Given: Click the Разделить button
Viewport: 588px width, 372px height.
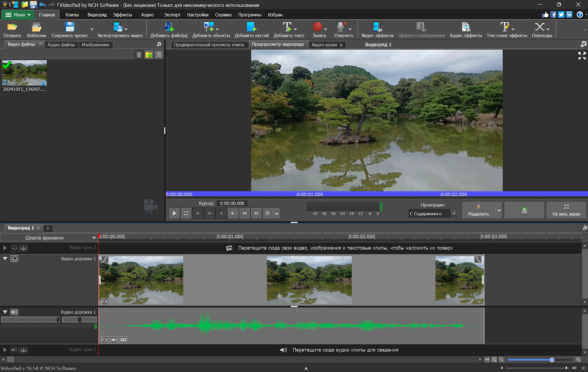Looking at the screenshot, I should [x=478, y=210].
